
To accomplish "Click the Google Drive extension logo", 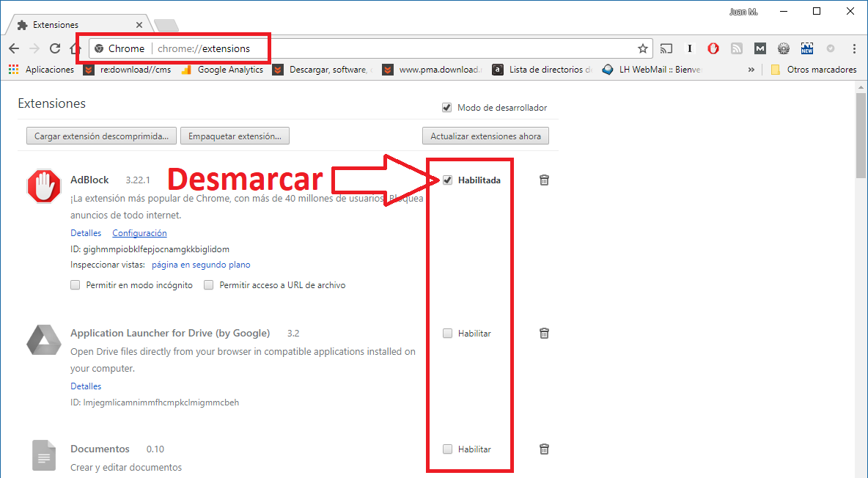I will (44, 339).
